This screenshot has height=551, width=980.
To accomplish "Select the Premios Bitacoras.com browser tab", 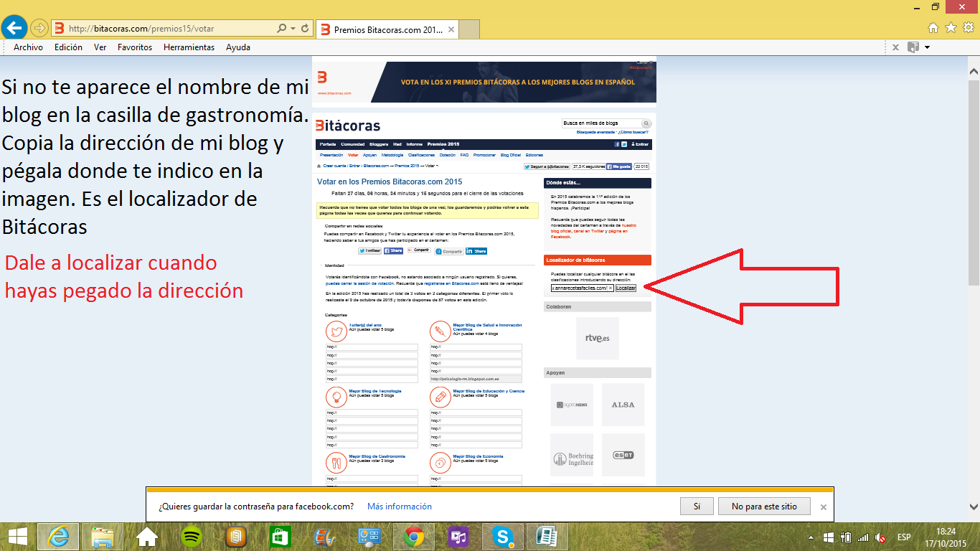I will click(387, 29).
